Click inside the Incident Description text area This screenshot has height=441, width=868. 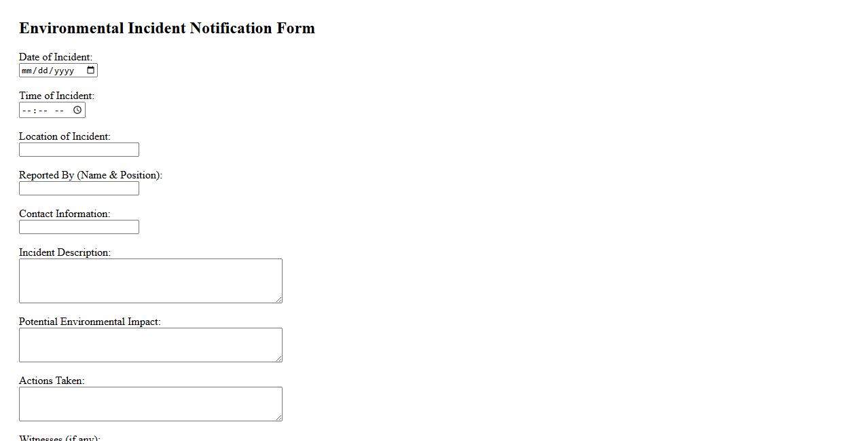tap(150, 280)
